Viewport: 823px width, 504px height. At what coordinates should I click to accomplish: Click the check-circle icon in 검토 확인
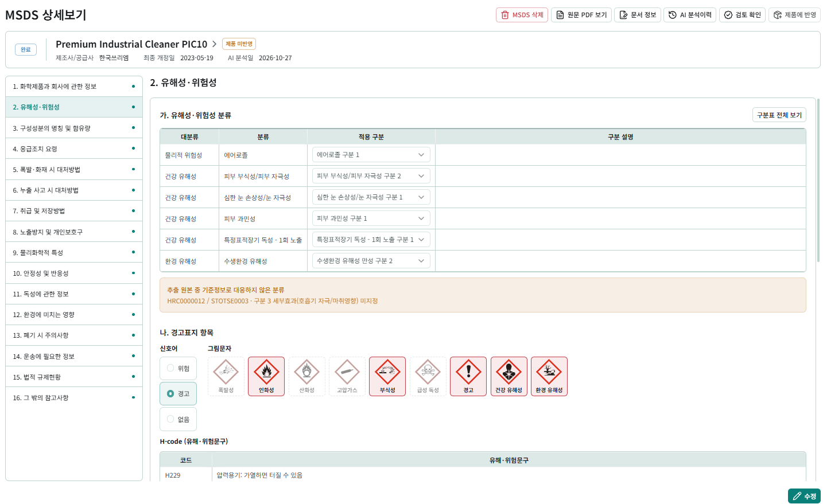pyautogui.click(x=728, y=15)
